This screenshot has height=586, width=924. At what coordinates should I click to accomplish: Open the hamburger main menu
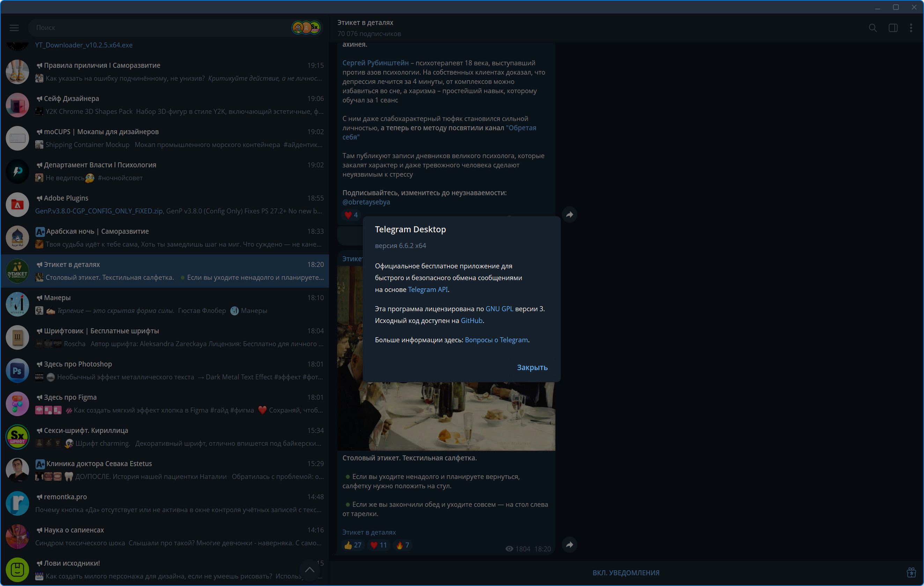[x=14, y=28]
